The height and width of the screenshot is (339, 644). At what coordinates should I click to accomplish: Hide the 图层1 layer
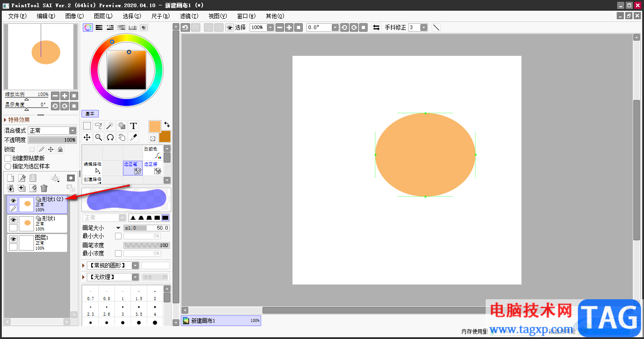pos(13,239)
